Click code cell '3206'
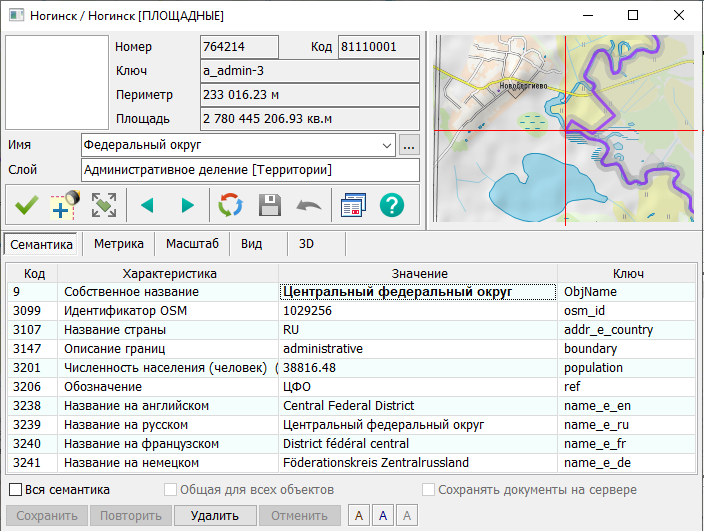 32,386
